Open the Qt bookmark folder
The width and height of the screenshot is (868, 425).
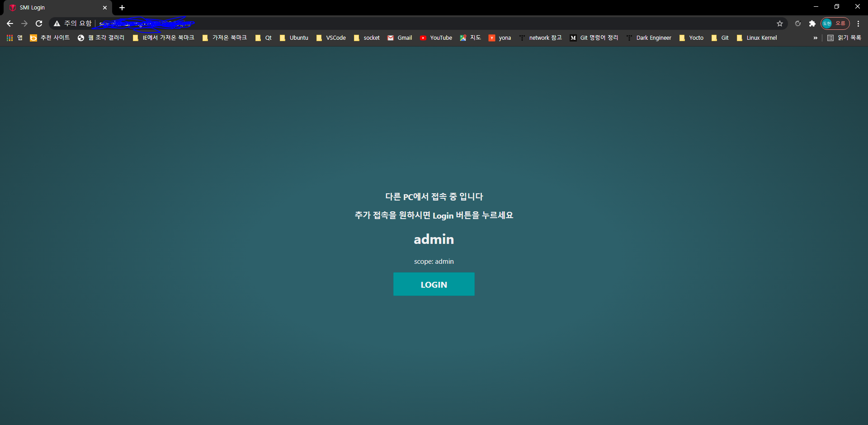coord(264,38)
